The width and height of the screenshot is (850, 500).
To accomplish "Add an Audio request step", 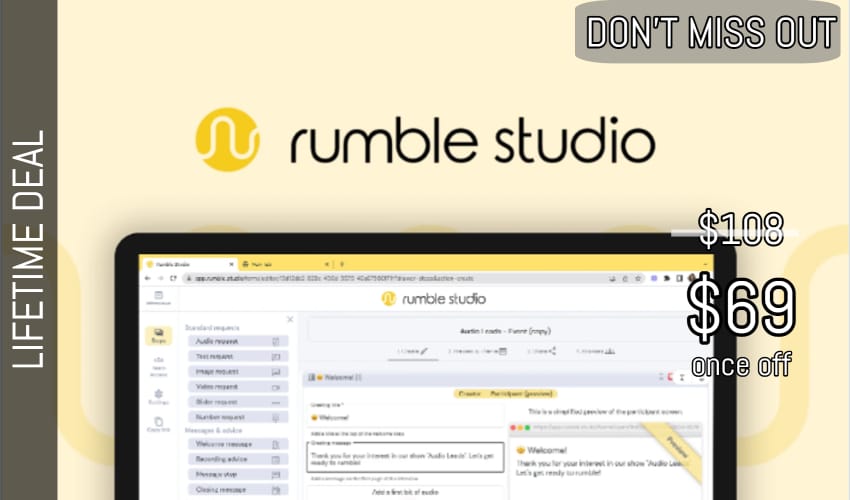I will point(236,341).
